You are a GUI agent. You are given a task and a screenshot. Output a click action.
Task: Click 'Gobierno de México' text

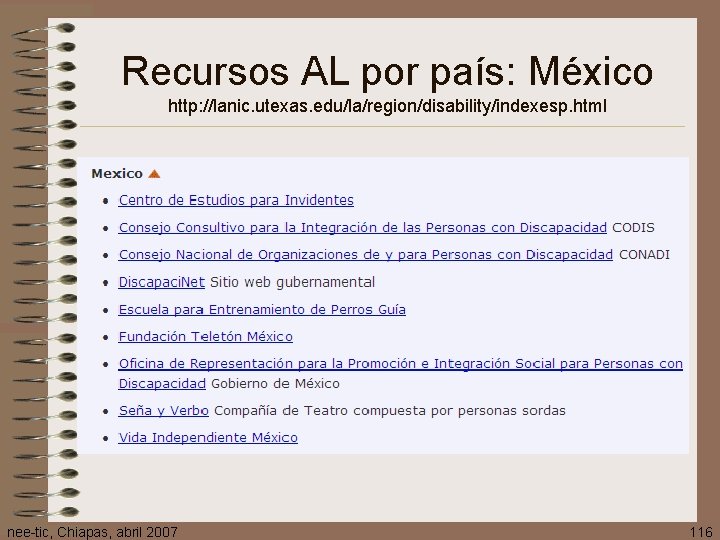point(276,383)
